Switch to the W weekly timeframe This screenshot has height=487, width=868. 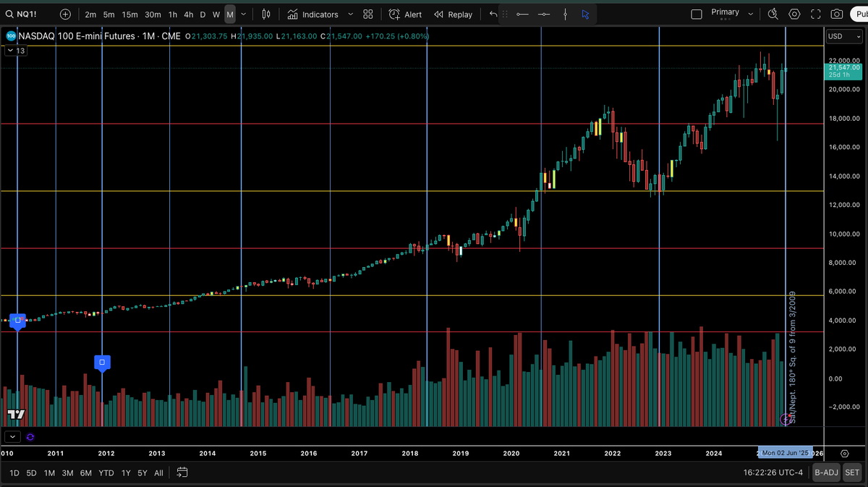[x=216, y=14]
